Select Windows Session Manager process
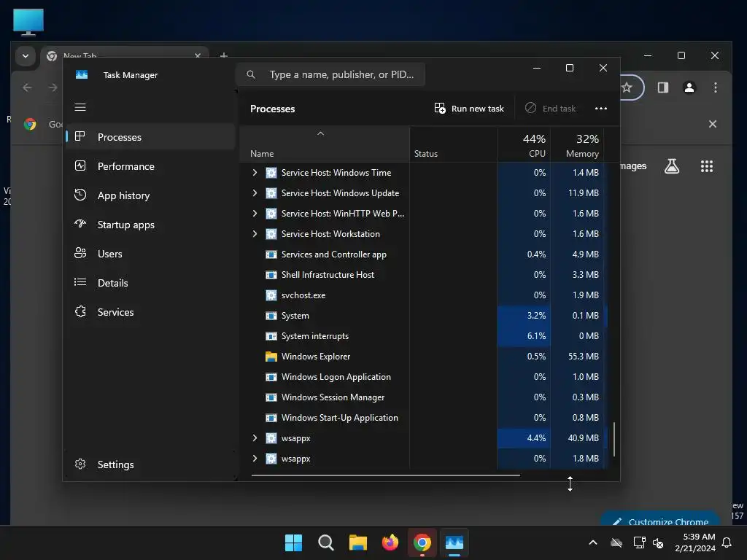The image size is (747, 560). (x=424, y=397)
